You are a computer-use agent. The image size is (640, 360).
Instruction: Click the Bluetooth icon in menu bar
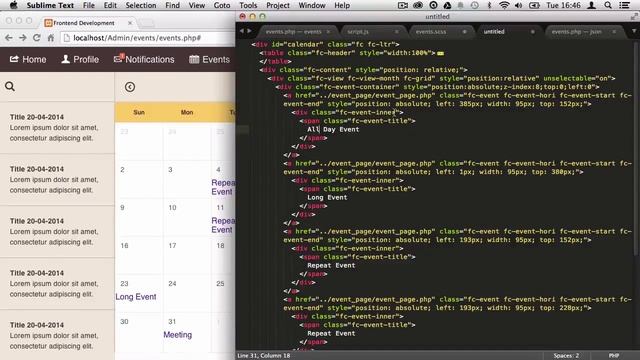(489, 5)
